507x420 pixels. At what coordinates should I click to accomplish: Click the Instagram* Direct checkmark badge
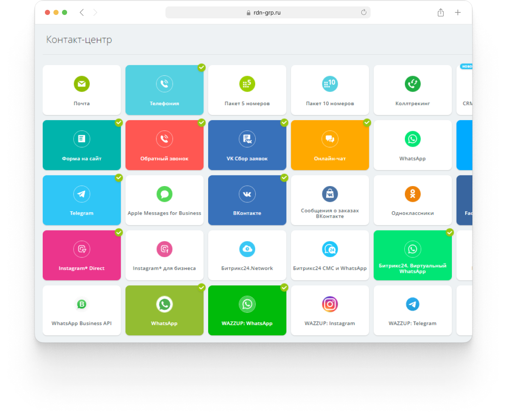(119, 232)
